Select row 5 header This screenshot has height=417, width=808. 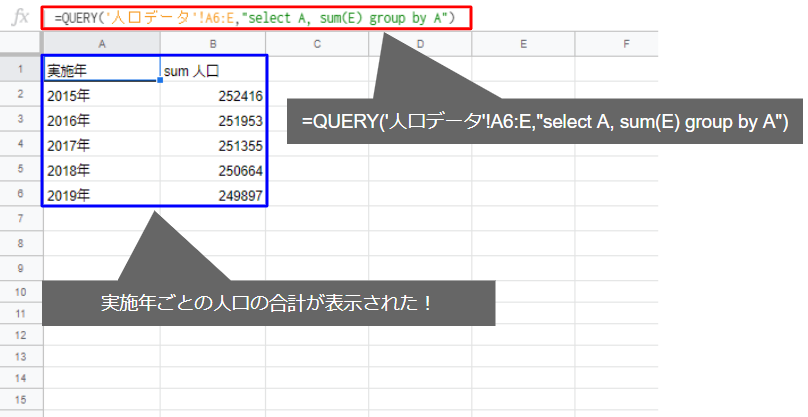[21, 169]
